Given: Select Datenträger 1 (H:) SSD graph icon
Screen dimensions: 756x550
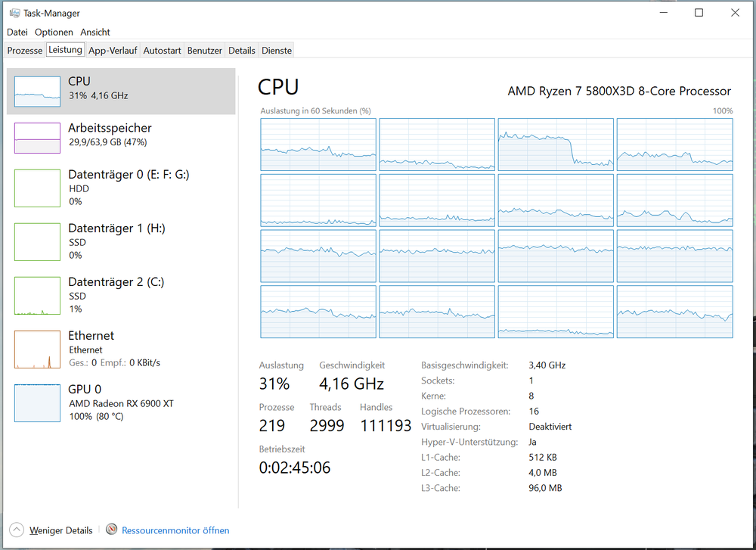Looking at the screenshot, I should [x=38, y=241].
